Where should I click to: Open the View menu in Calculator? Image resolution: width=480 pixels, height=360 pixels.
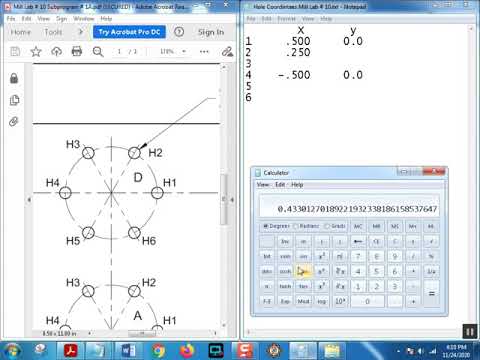(263, 184)
